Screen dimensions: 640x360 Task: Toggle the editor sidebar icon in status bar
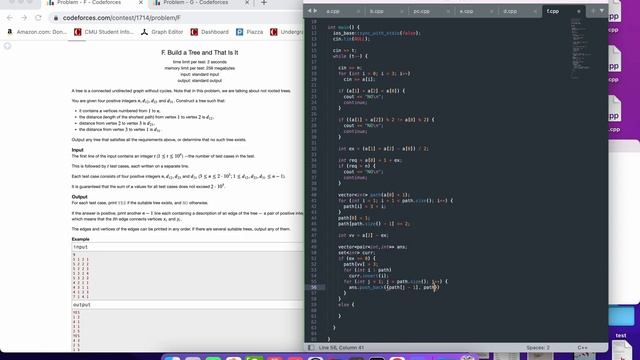pyautogui.click(x=311, y=347)
